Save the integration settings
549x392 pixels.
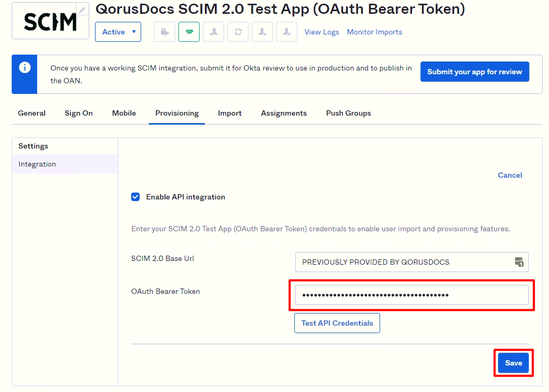tap(513, 363)
